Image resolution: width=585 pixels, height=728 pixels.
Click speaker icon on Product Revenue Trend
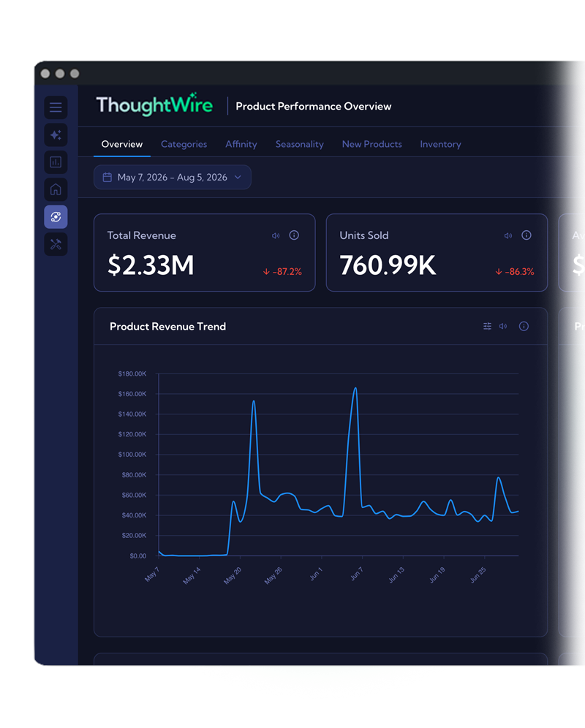503,327
